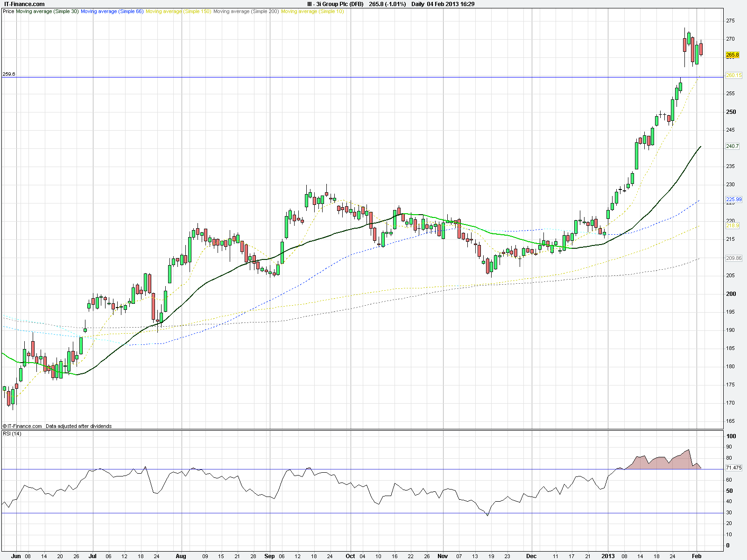747x560 pixels.
Task: Click the Moving average (Simple 200) legend entry
Action: (x=246, y=11)
